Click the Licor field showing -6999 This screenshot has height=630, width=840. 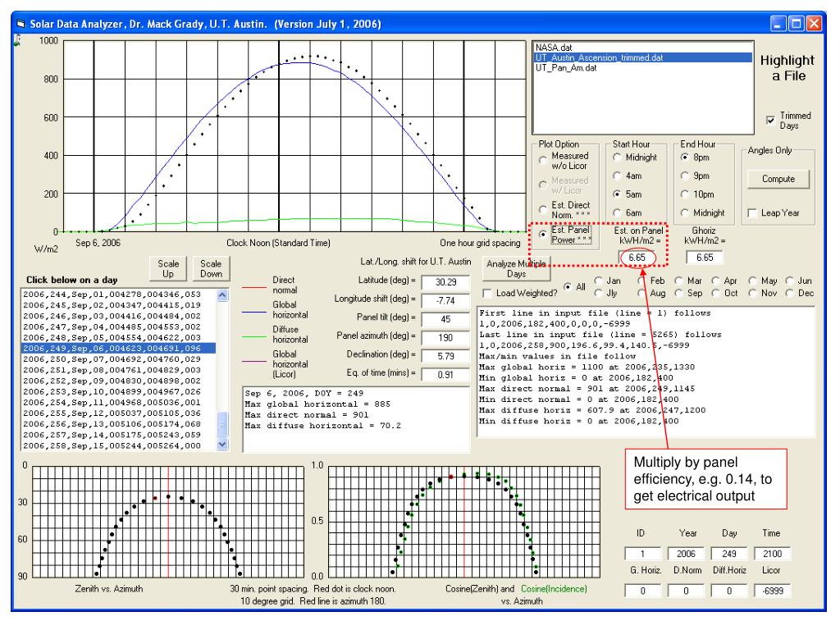772,591
